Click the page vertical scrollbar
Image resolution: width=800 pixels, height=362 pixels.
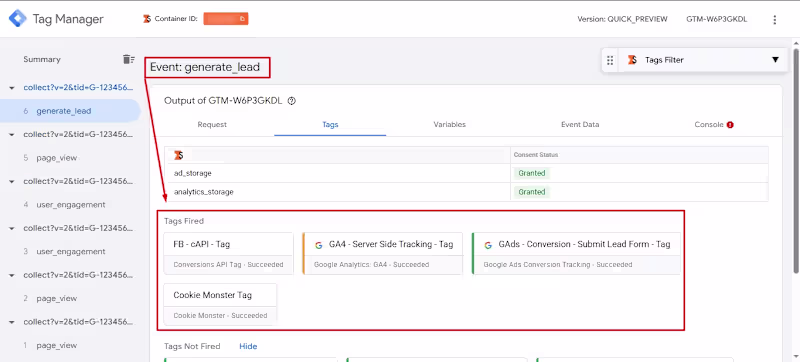pos(796,161)
